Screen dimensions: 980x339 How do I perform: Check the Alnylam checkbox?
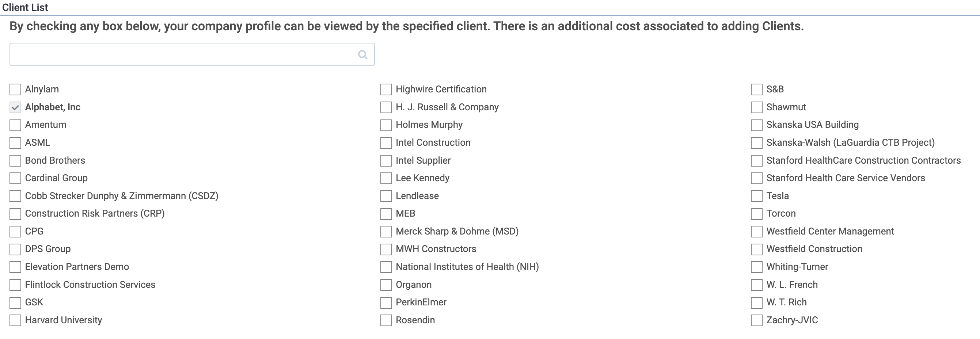(15, 90)
